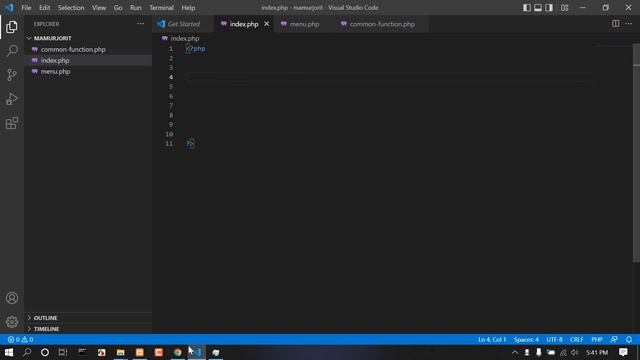Open Cortana circle on taskbar

[x=45, y=352]
